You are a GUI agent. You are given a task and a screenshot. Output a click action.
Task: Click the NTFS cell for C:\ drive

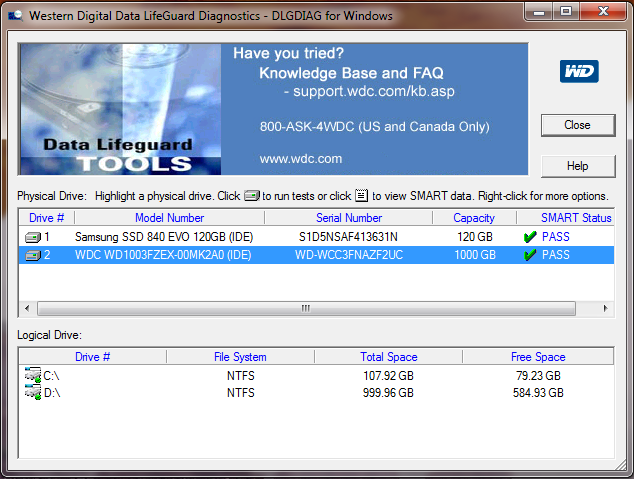coord(241,376)
